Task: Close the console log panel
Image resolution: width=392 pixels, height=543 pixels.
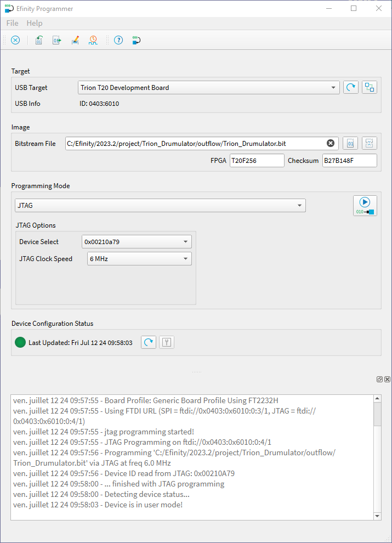Action: (387, 379)
